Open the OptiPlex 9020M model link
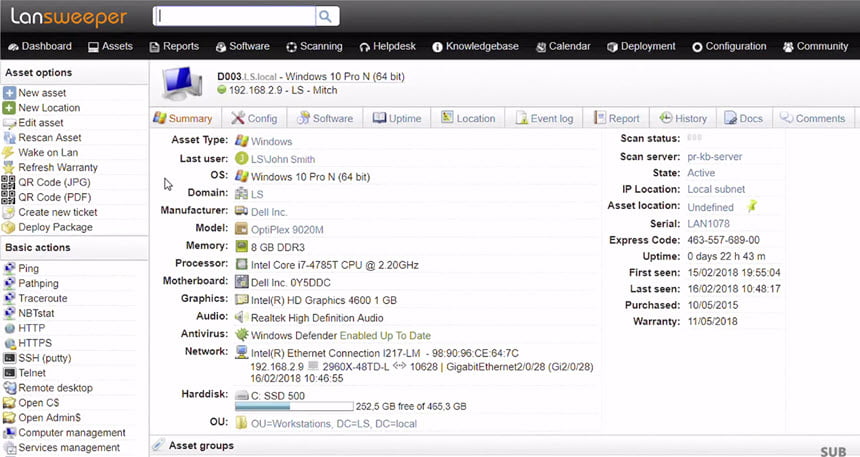Image resolution: width=860 pixels, height=457 pixels. (x=287, y=229)
